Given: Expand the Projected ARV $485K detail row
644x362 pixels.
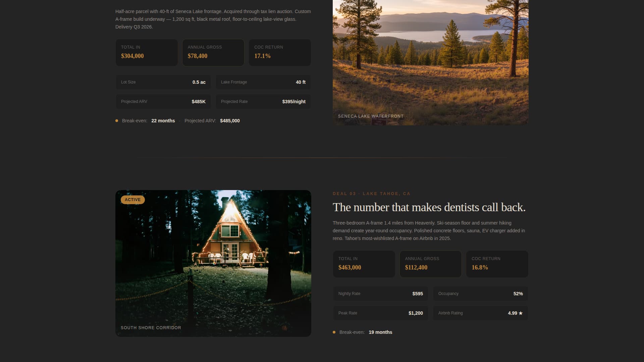Looking at the screenshot, I should click(163, 101).
